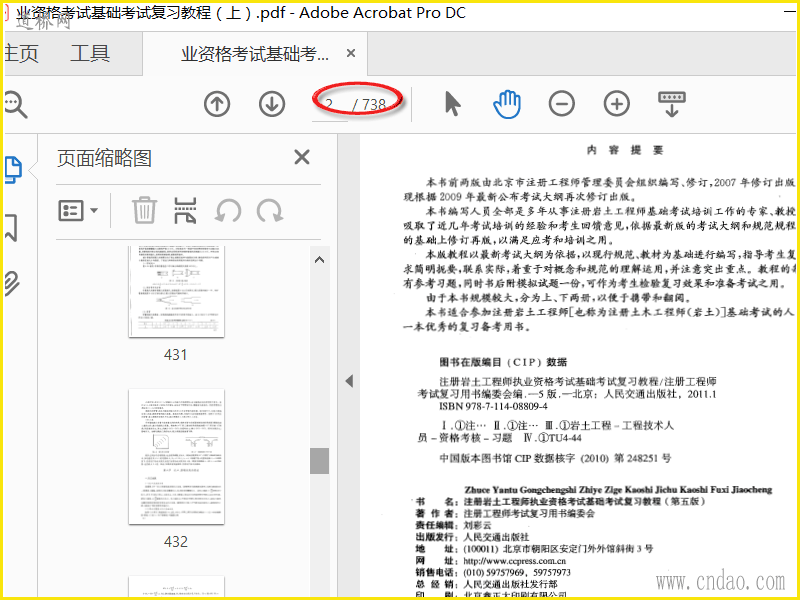Screen dimensions: 800x600
Task: Delete selected pages with trash icon
Action: [x=144, y=210]
